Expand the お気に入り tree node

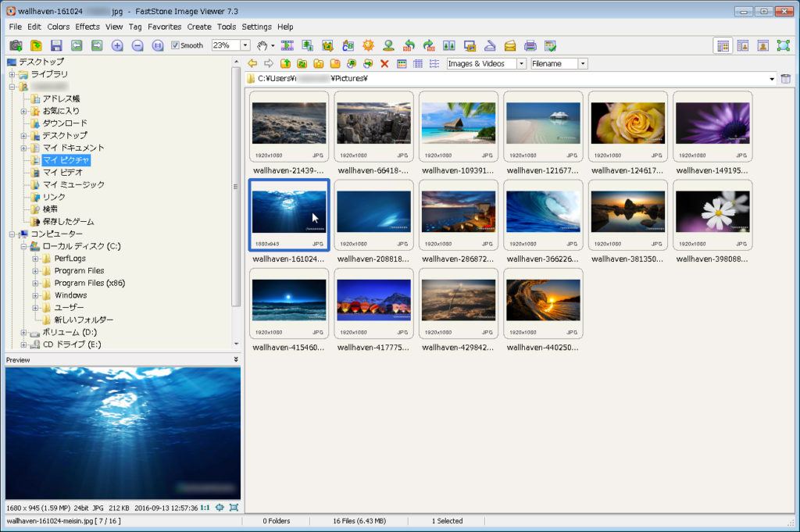click(23, 111)
